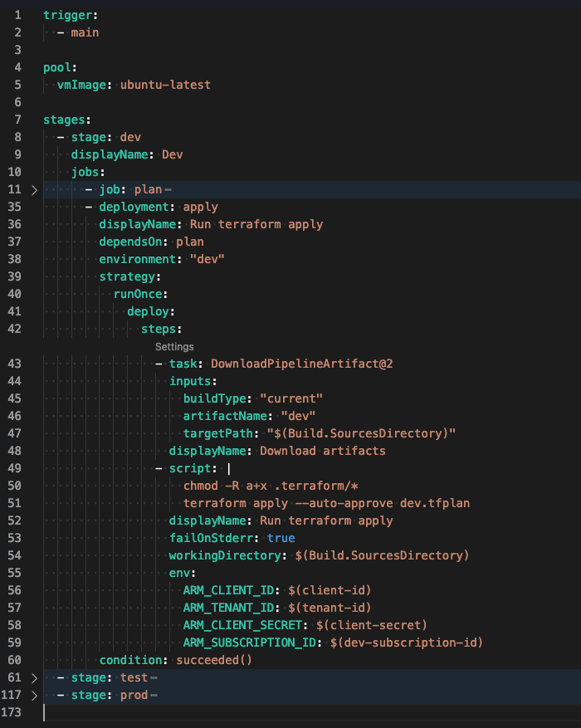Click the 'trigger' key on the first line

(67, 15)
